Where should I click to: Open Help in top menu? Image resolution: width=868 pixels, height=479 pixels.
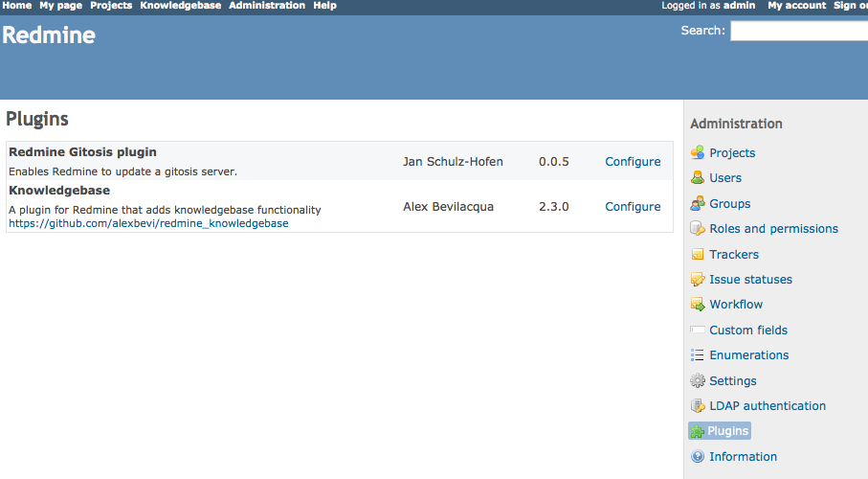point(325,6)
